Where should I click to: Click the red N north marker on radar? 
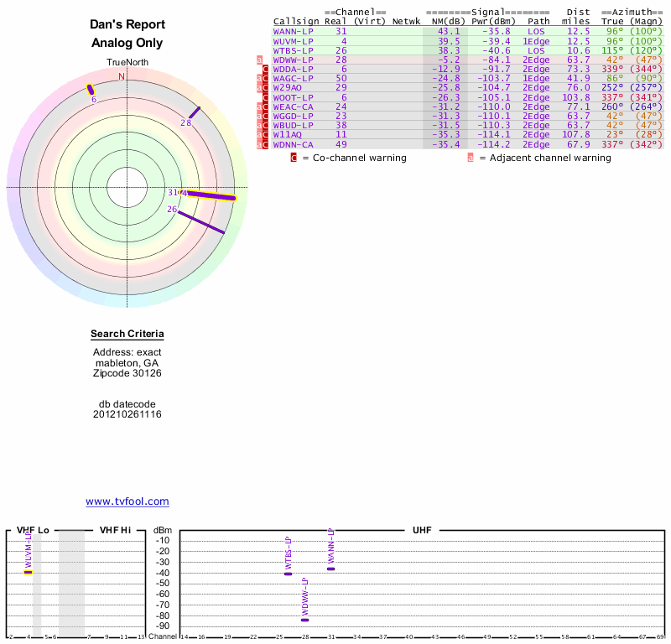[122, 77]
